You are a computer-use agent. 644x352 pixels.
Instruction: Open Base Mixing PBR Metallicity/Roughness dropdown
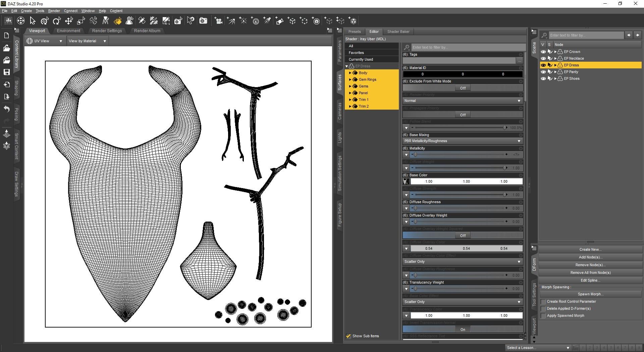463,141
